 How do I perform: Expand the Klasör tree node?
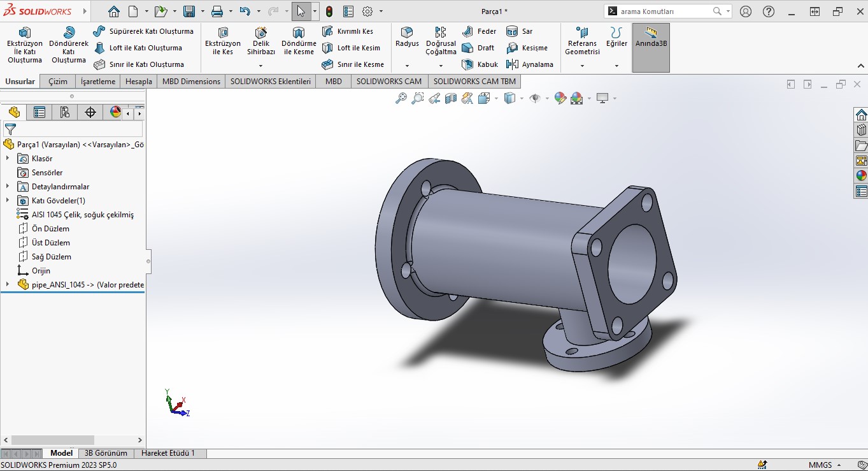click(x=8, y=159)
